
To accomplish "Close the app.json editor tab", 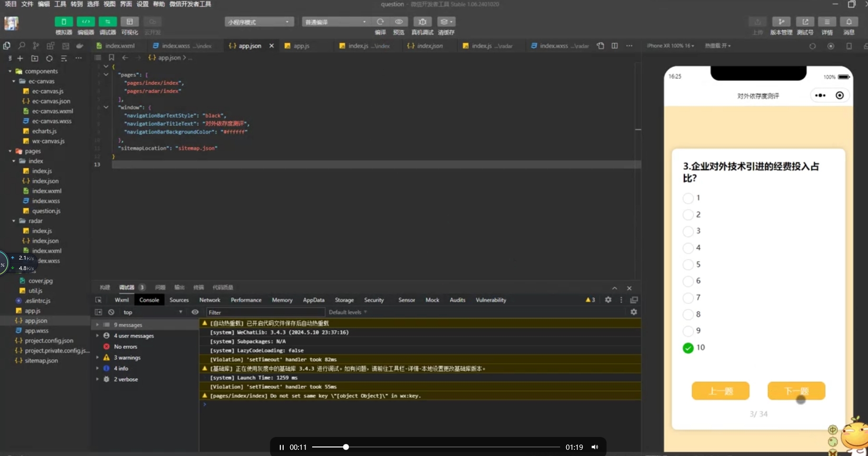I will (x=271, y=46).
